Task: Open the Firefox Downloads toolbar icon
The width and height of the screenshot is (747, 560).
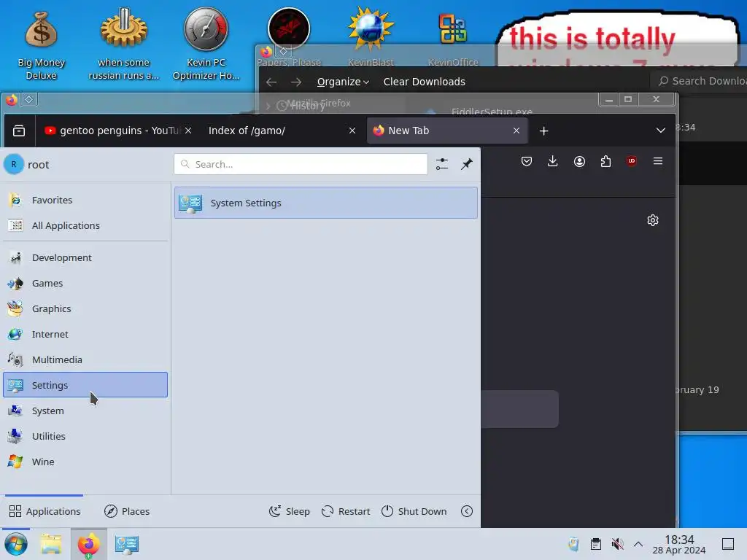Action: click(x=553, y=161)
